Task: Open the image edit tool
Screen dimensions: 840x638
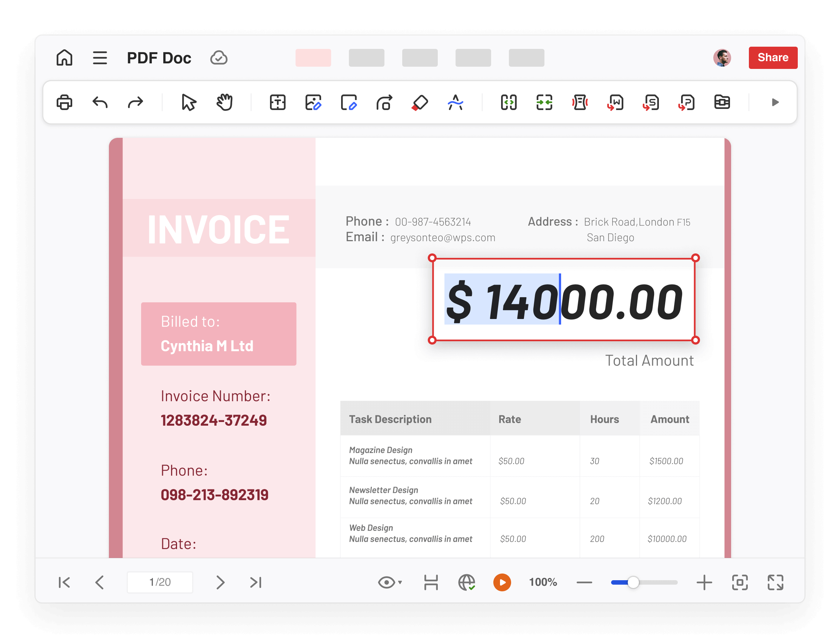Action: pos(313,102)
